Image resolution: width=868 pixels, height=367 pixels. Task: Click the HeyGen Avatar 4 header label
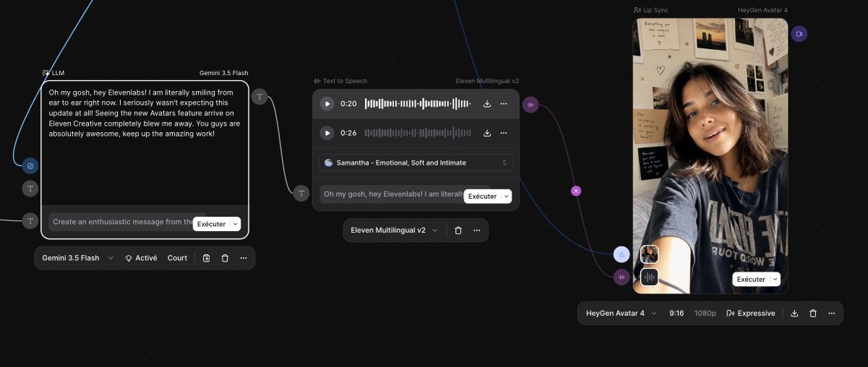pyautogui.click(x=762, y=10)
